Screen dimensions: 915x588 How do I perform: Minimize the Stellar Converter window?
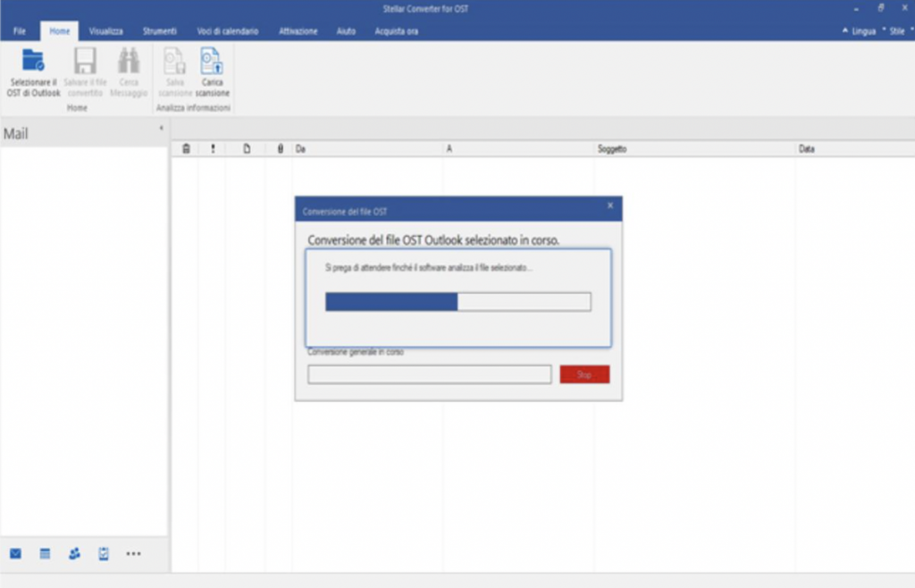coord(856,9)
